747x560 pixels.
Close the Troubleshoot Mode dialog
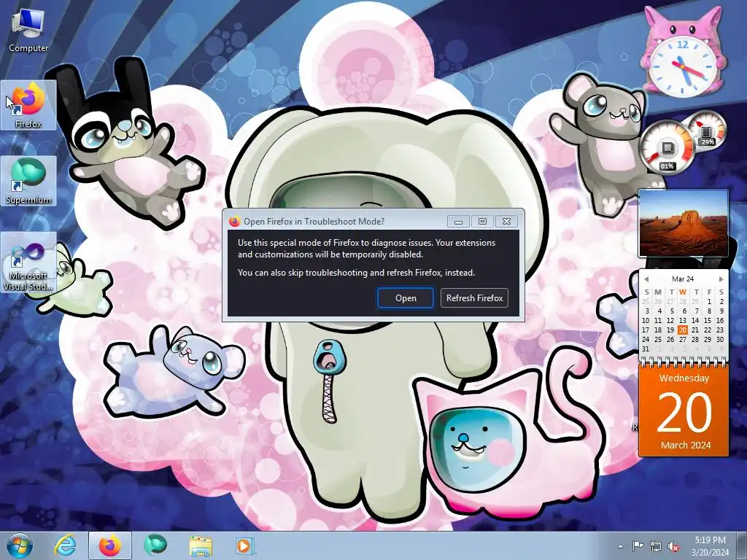[x=506, y=222]
